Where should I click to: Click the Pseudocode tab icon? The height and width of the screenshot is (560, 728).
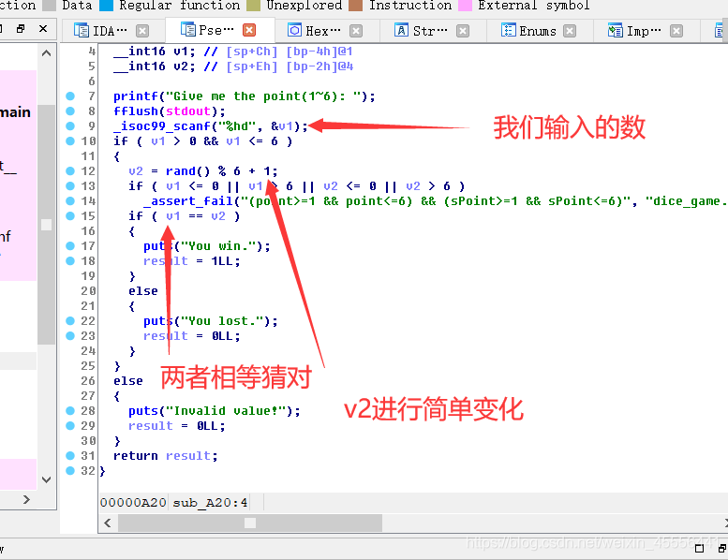coord(188,30)
